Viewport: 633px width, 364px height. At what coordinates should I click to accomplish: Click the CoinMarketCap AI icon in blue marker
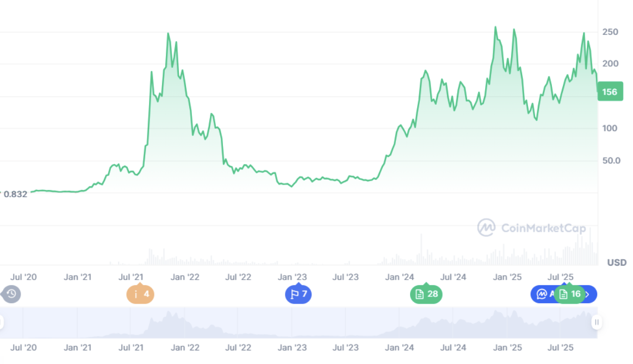tap(541, 294)
